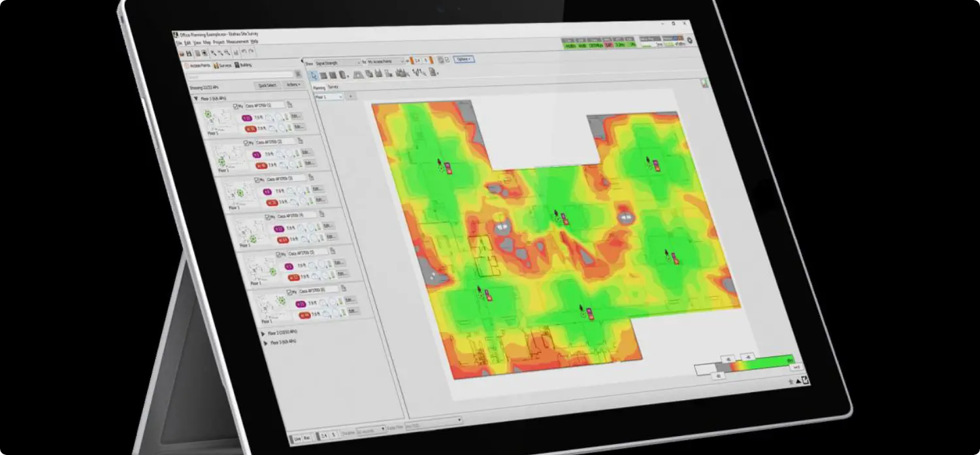980x455 pixels.
Task: Expand the Floor 2 access point group
Action: (x=263, y=333)
